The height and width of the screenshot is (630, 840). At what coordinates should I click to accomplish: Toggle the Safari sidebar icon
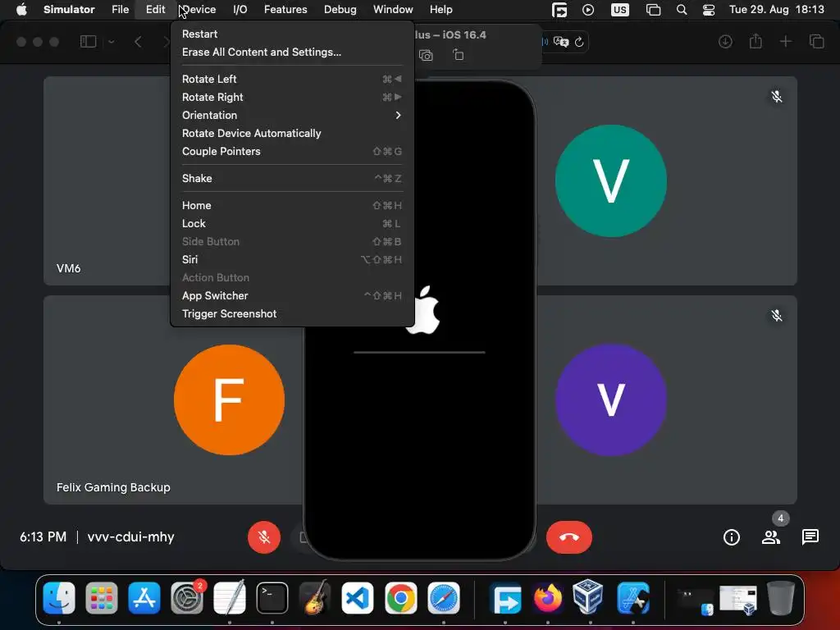[x=88, y=41]
